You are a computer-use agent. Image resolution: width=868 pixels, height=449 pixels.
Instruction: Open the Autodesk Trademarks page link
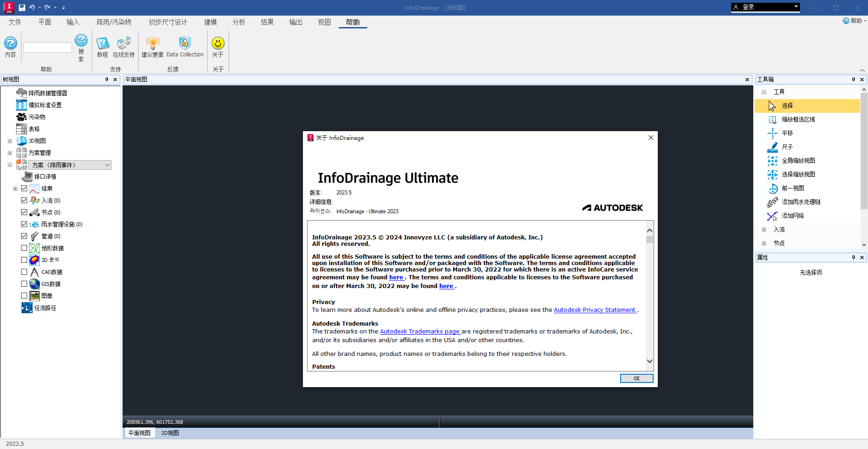click(x=420, y=332)
